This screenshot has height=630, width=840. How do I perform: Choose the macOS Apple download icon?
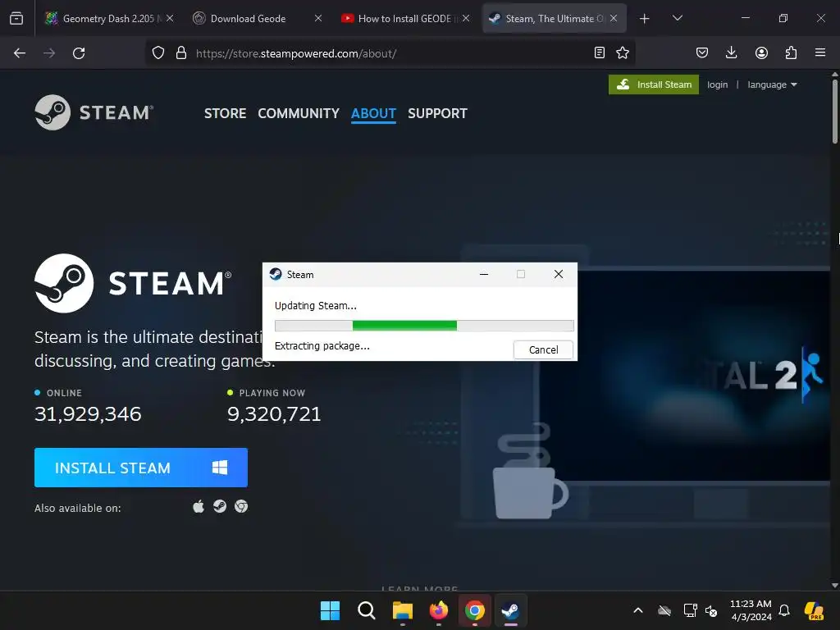pyautogui.click(x=199, y=506)
